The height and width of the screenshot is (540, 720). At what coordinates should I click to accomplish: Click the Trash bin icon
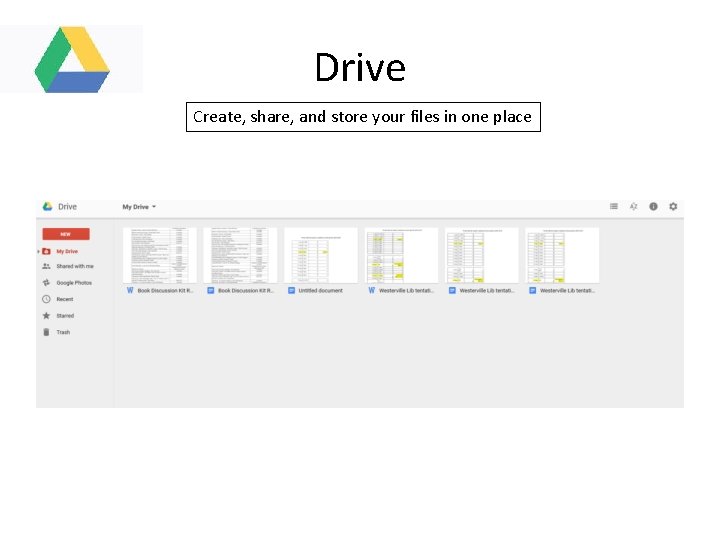coord(46,332)
